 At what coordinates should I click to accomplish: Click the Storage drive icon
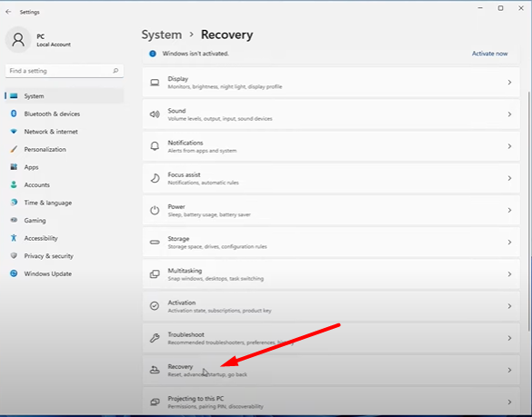coord(155,242)
